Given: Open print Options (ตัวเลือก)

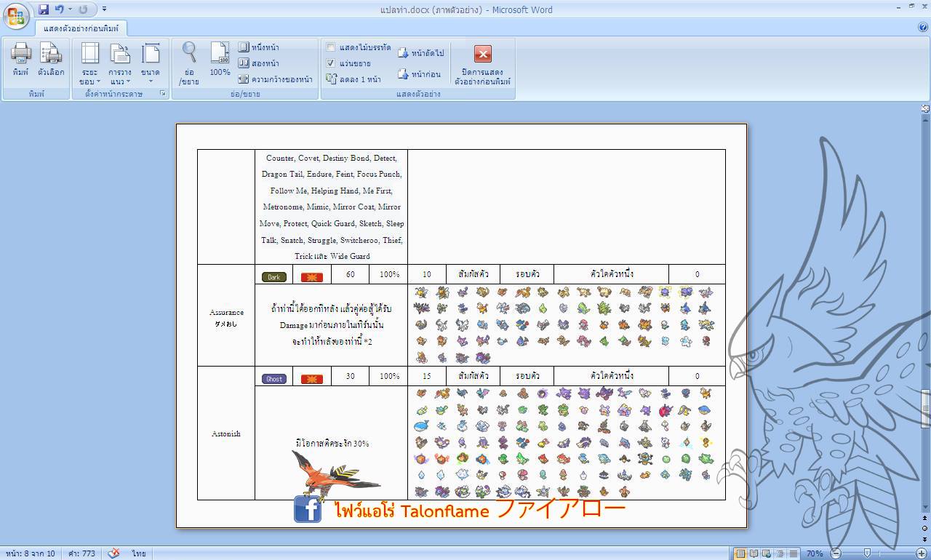Looking at the screenshot, I should point(51,60).
